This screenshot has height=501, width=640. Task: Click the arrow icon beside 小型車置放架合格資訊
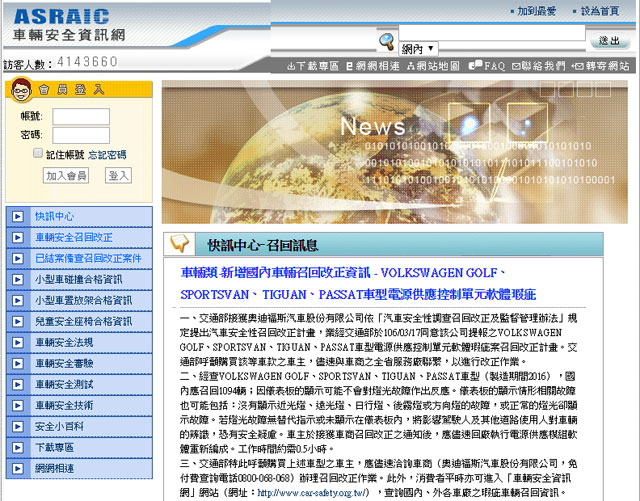point(18,301)
